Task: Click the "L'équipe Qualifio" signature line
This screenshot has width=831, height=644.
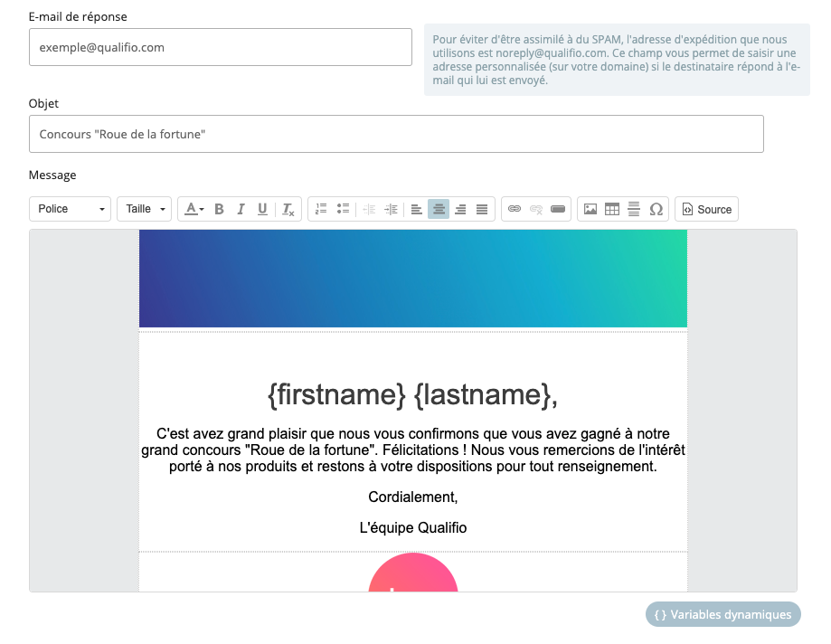Action: pyautogui.click(x=413, y=528)
